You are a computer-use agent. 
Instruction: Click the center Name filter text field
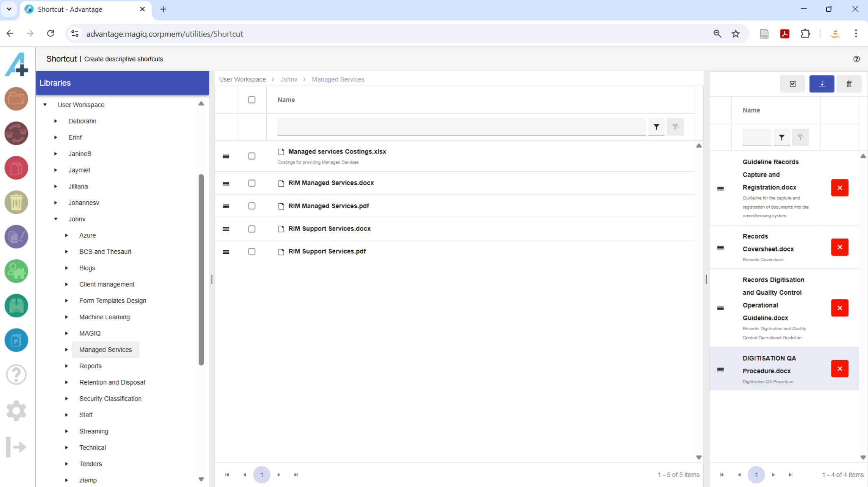click(461, 127)
